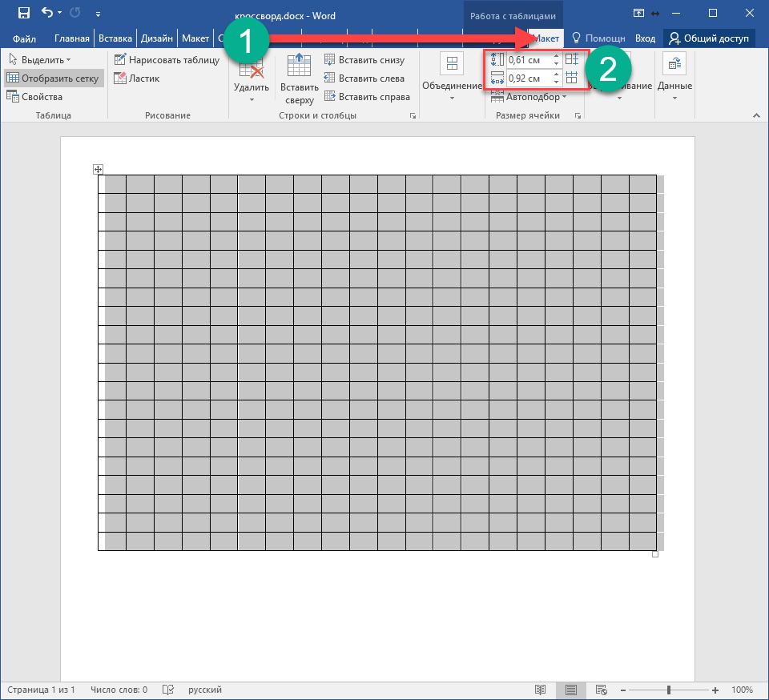Open the Insert (Вставка) ribbon tab

(115, 38)
